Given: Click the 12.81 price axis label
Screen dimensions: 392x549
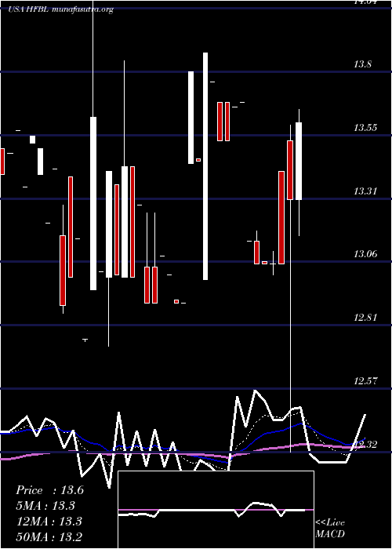Looking at the screenshot, I should [x=365, y=318].
